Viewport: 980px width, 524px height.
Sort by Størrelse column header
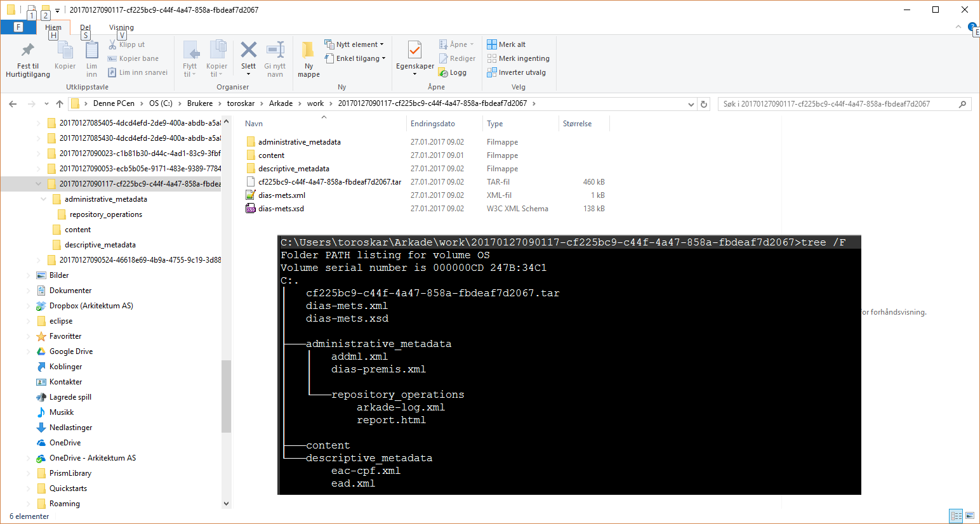577,124
